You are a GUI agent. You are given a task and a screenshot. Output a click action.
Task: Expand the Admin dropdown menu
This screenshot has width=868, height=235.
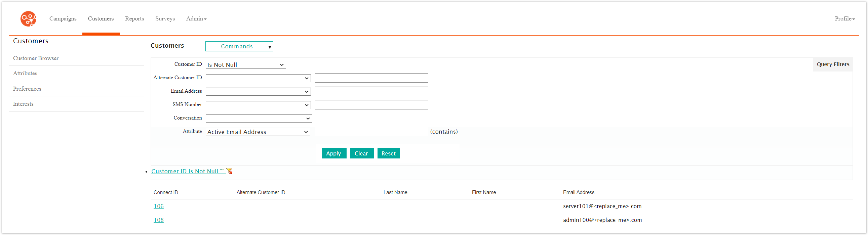[x=196, y=18]
